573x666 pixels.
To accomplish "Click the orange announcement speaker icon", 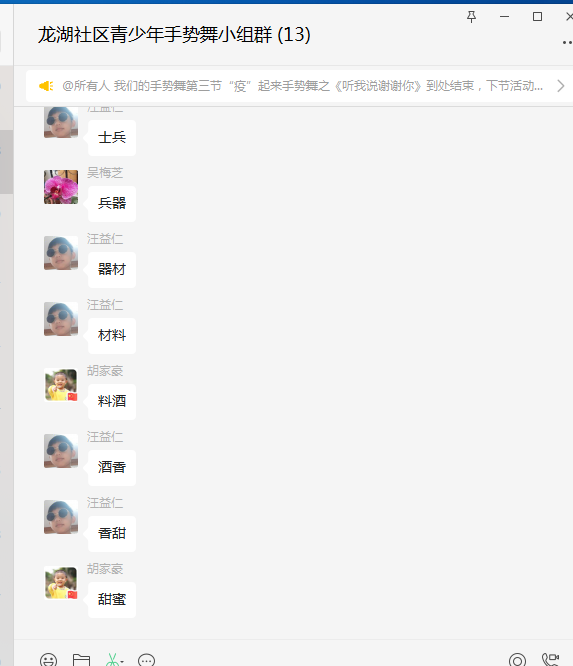I will click(46, 86).
